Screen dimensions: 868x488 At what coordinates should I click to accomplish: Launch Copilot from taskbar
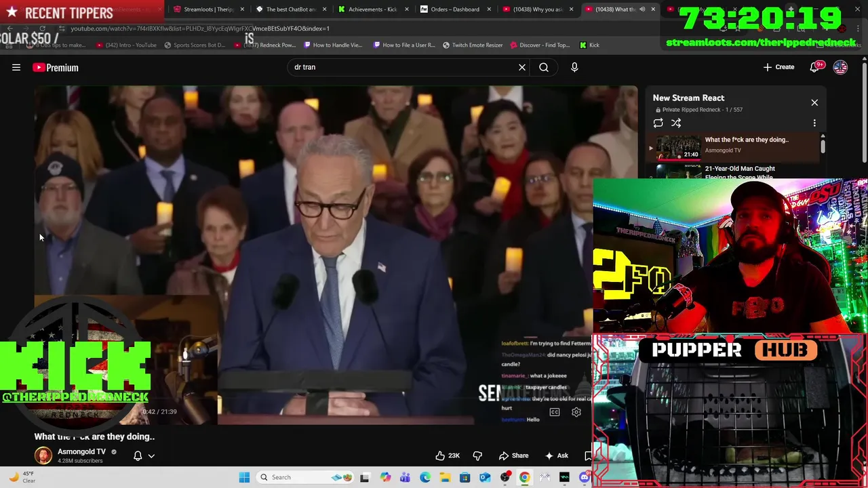(x=385, y=477)
